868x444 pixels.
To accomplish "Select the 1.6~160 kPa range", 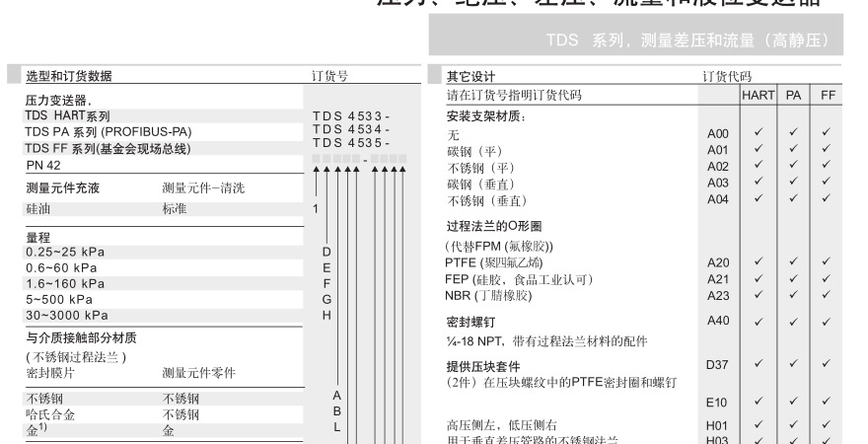I will click(65, 283).
